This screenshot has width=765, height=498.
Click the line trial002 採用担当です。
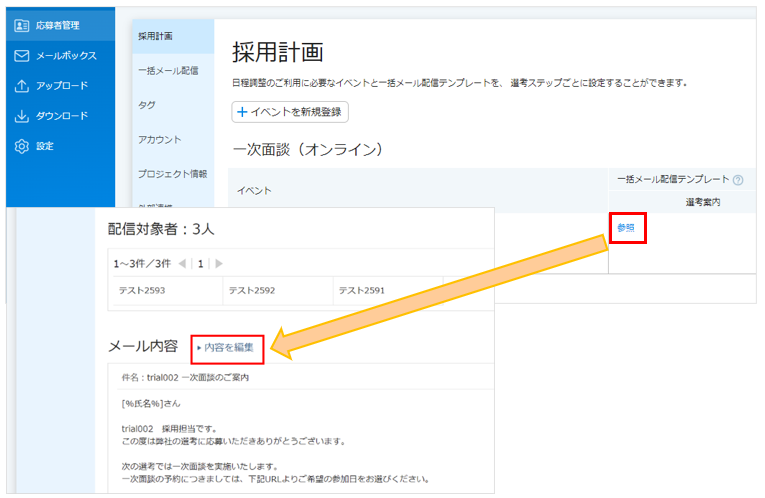[x=169, y=429]
